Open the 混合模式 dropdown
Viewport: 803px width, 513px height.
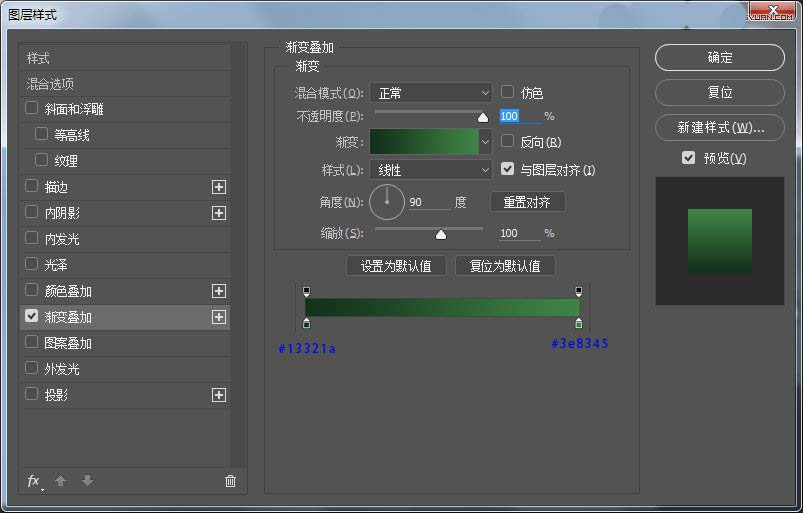pos(431,93)
